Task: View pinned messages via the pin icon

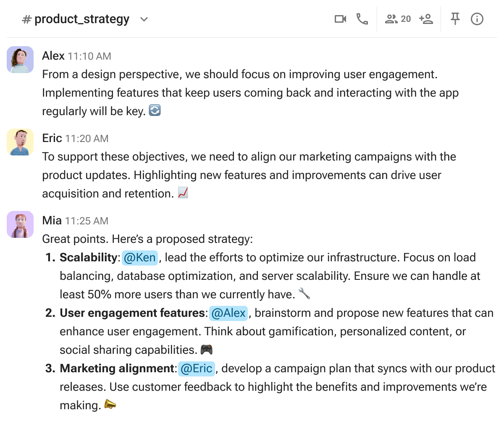Action: (455, 18)
